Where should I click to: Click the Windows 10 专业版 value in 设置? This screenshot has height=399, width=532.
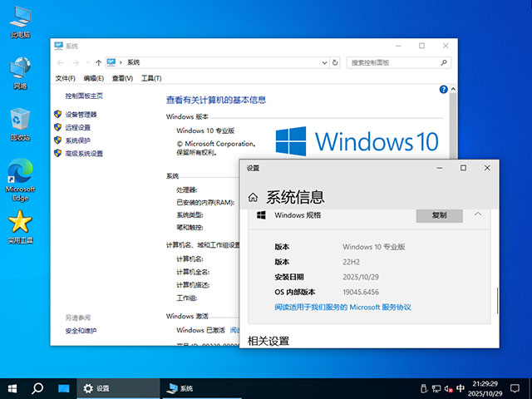[374, 247]
